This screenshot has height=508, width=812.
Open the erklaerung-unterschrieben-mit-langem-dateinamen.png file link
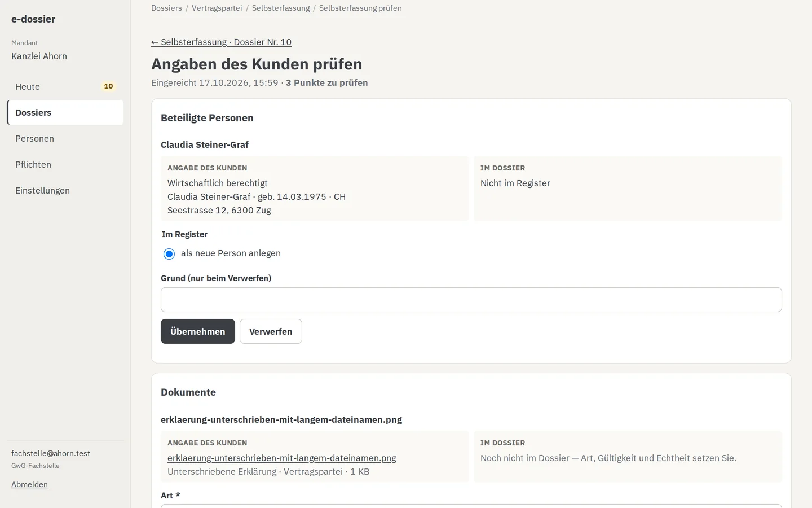point(282,458)
